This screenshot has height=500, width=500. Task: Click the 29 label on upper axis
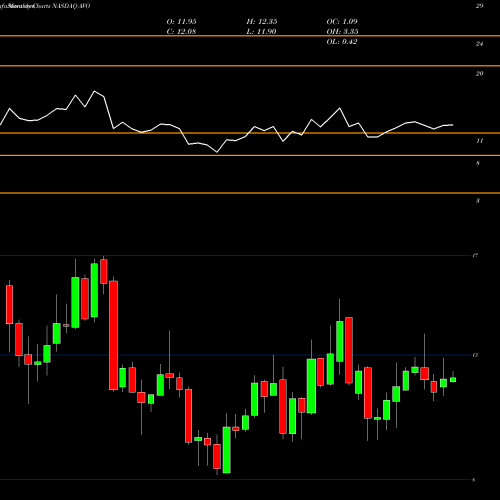[479, 6]
